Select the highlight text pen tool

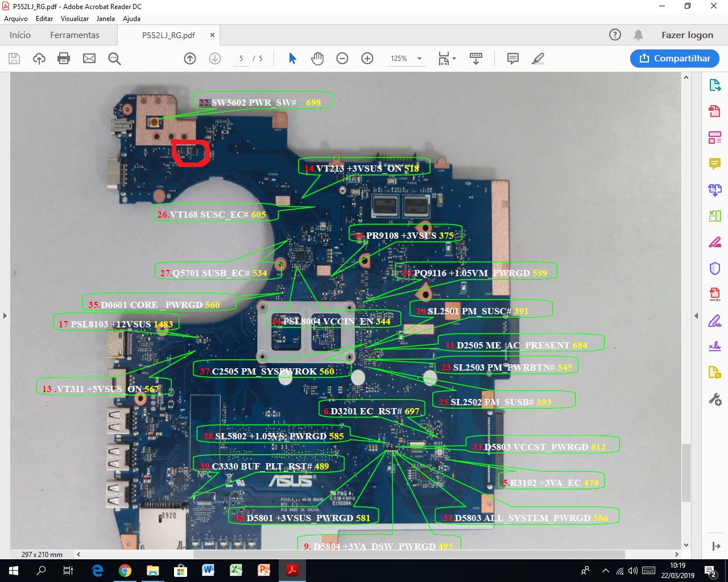click(537, 59)
